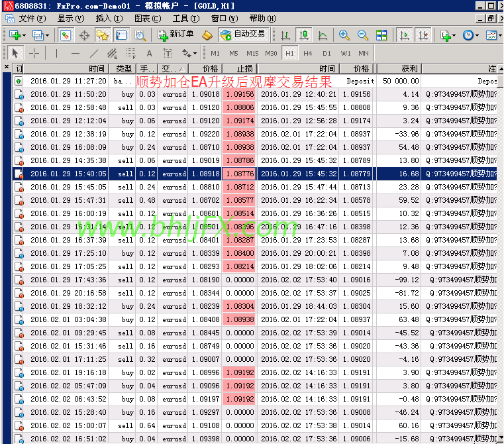Select the arrow Cursor tool
The width and height of the screenshot is (504, 444).
(x=15, y=53)
